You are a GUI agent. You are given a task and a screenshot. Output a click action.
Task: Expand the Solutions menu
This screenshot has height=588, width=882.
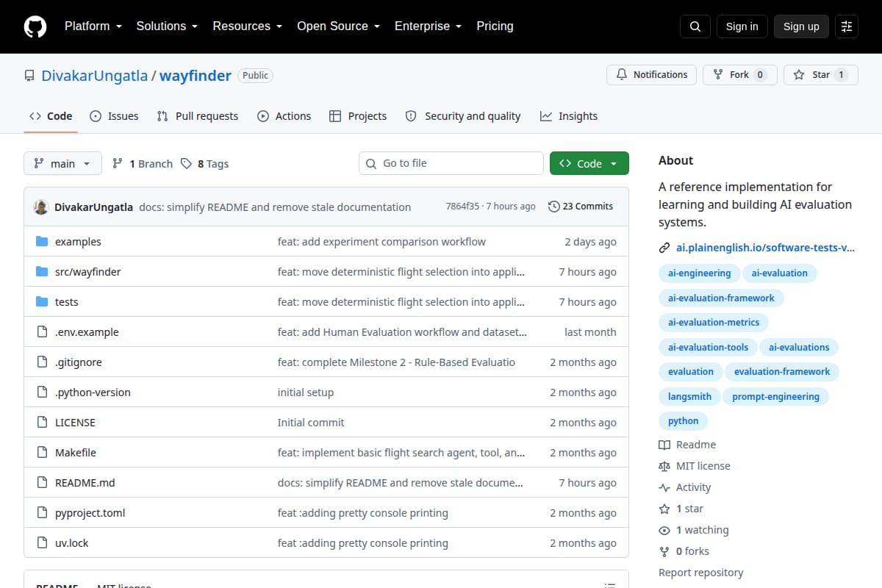167,26
